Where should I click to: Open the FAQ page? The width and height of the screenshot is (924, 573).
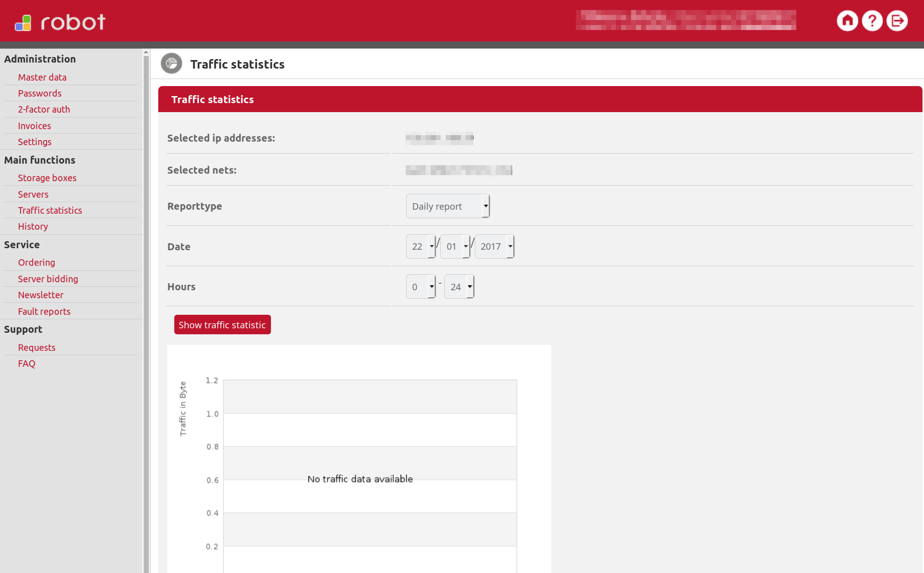(27, 363)
